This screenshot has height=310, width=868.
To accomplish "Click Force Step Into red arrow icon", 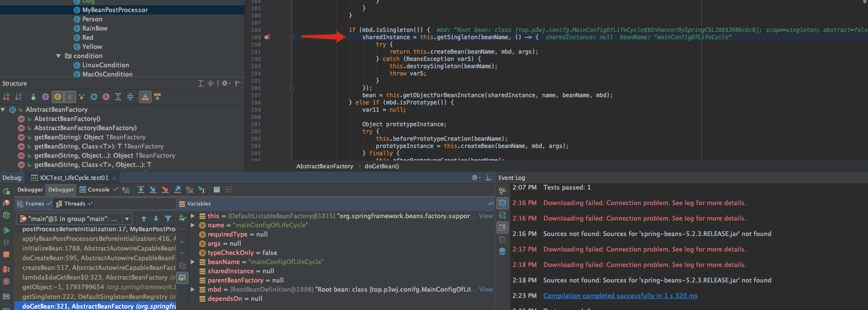I will coord(165,190).
